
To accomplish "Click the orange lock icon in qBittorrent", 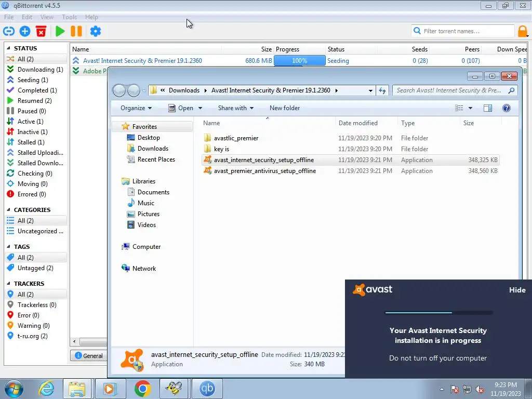I will point(523,31).
